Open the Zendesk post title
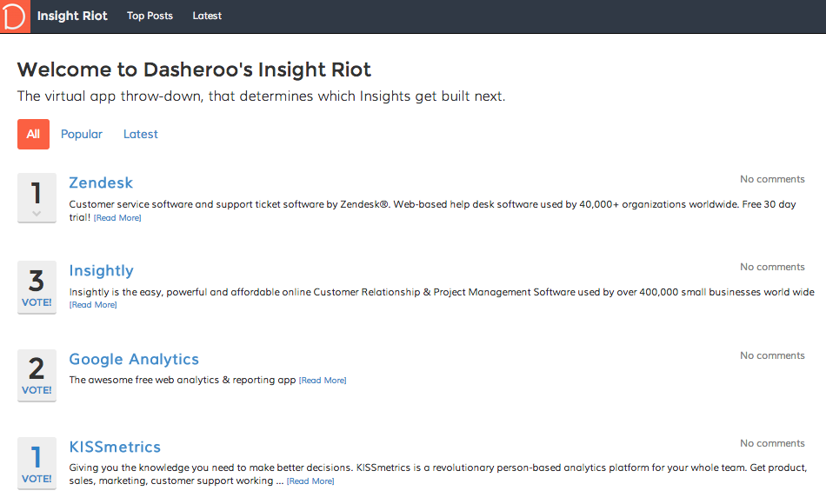Image resolution: width=826 pixels, height=504 pixels. 101,182
